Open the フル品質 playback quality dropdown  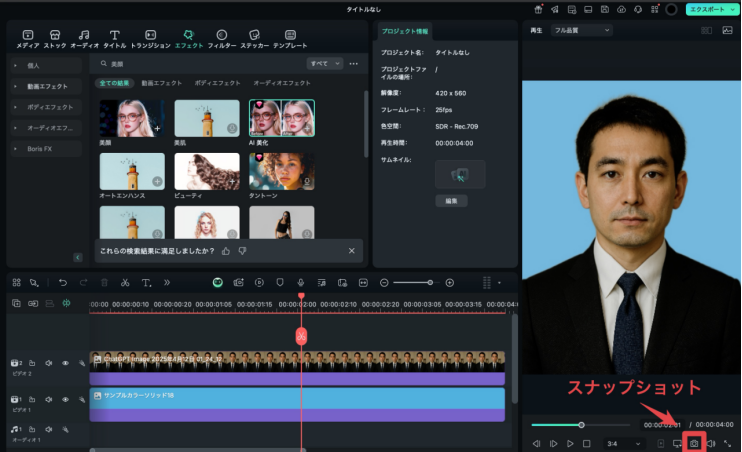[582, 30]
